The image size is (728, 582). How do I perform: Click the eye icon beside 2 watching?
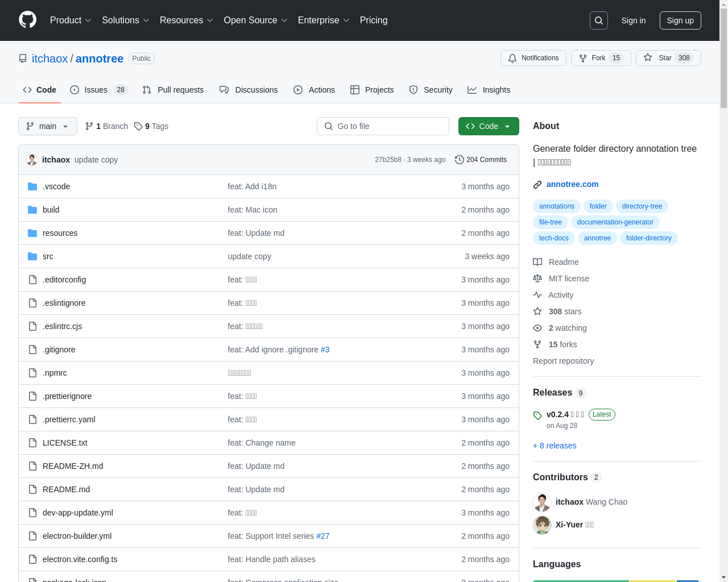(537, 328)
